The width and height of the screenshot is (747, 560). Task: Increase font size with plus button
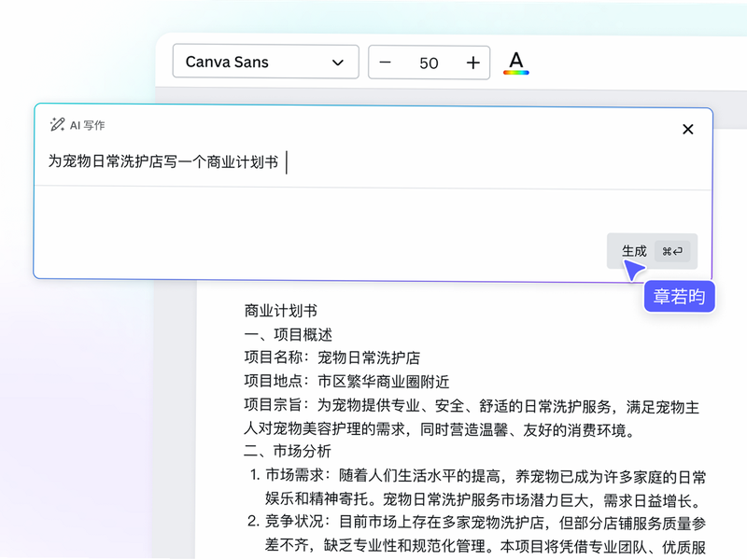coord(472,63)
